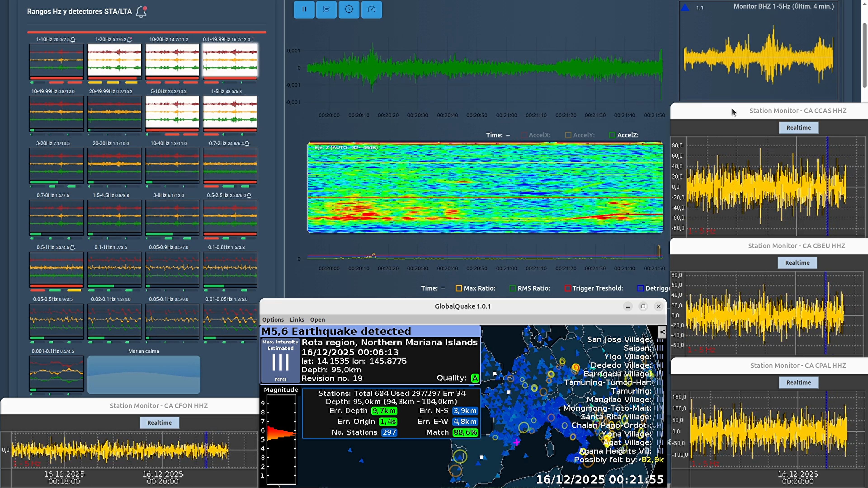Viewport: 868px width, 488px height.
Task: Collapse the city list with the arrow
Action: [662, 332]
